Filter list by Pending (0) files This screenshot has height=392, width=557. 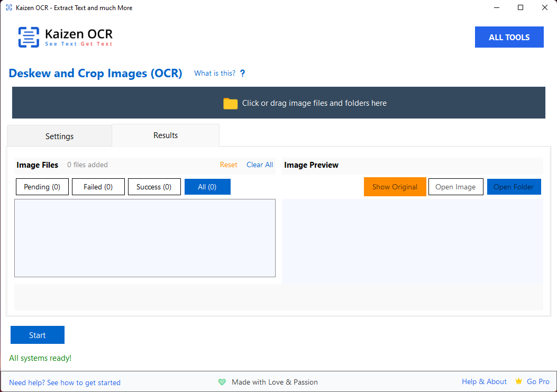[x=42, y=187]
